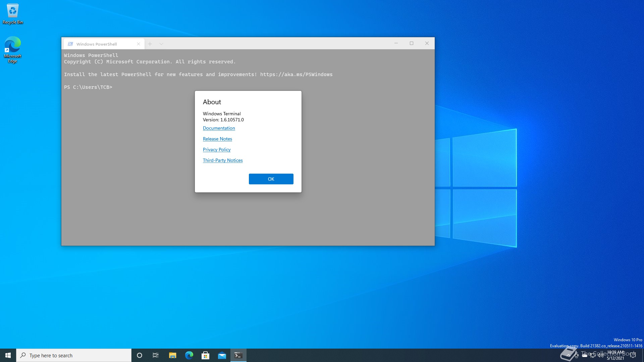Screen dimensions: 644x362
Task: Open the network status tray icon
Action: point(593,355)
